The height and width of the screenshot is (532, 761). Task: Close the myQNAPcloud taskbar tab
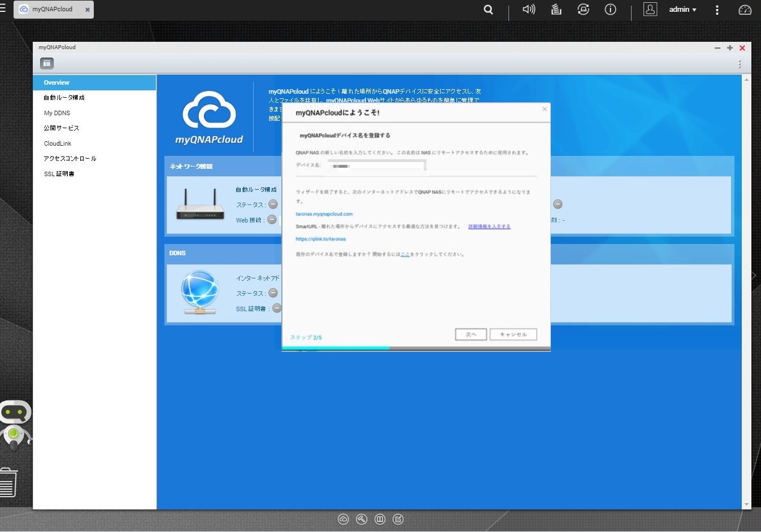point(88,10)
